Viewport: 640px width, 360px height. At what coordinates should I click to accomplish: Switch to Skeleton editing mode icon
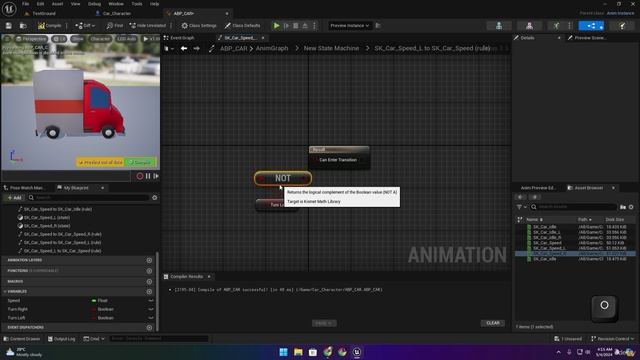tap(499, 26)
